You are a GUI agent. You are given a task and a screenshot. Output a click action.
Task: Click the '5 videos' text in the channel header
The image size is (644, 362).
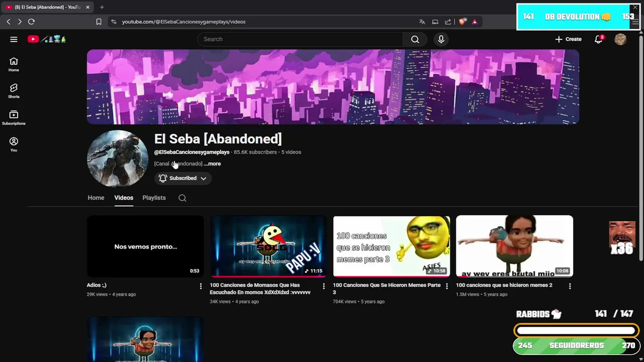tap(291, 152)
